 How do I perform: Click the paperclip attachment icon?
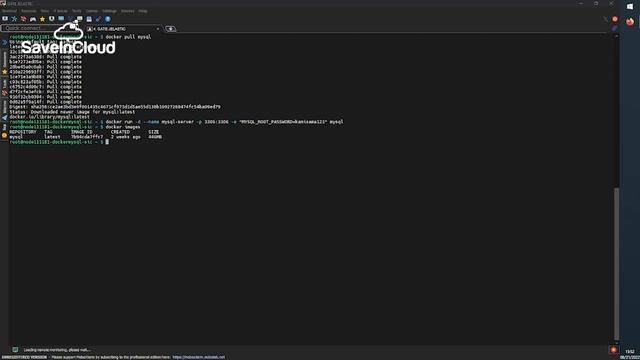click(615, 28)
